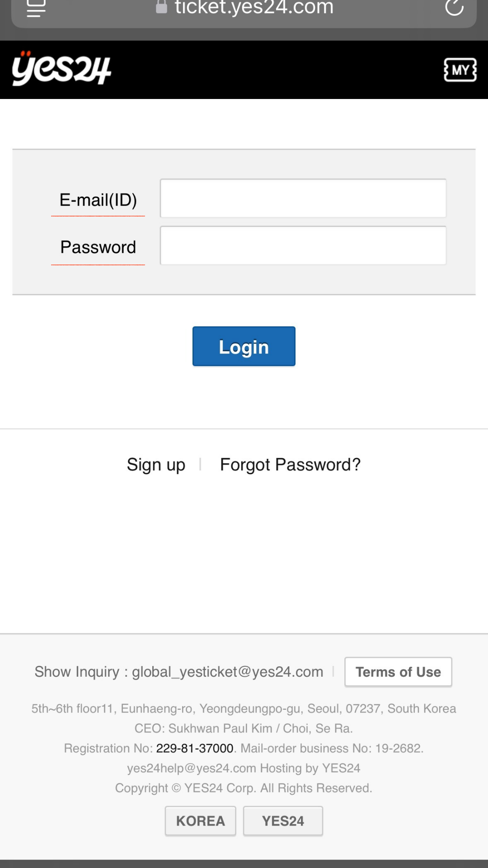Focus the Password input field
The height and width of the screenshot is (868, 488).
pyautogui.click(x=303, y=245)
